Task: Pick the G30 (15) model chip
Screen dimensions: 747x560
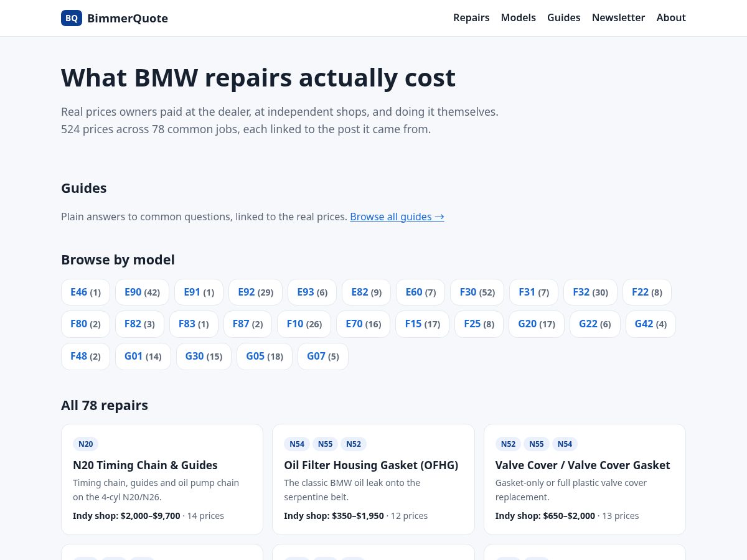Action: 204,357
